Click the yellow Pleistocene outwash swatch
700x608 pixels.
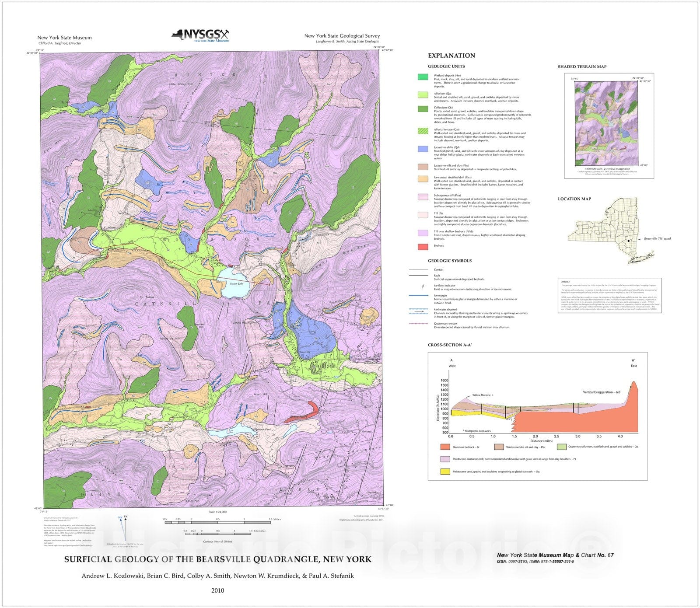click(x=445, y=472)
